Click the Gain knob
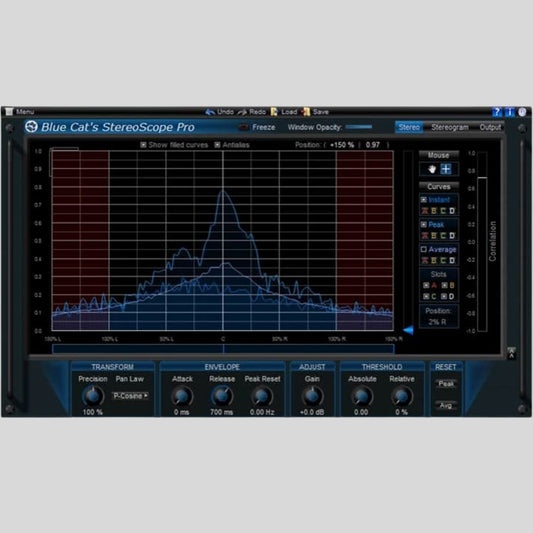 tap(312, 396)
